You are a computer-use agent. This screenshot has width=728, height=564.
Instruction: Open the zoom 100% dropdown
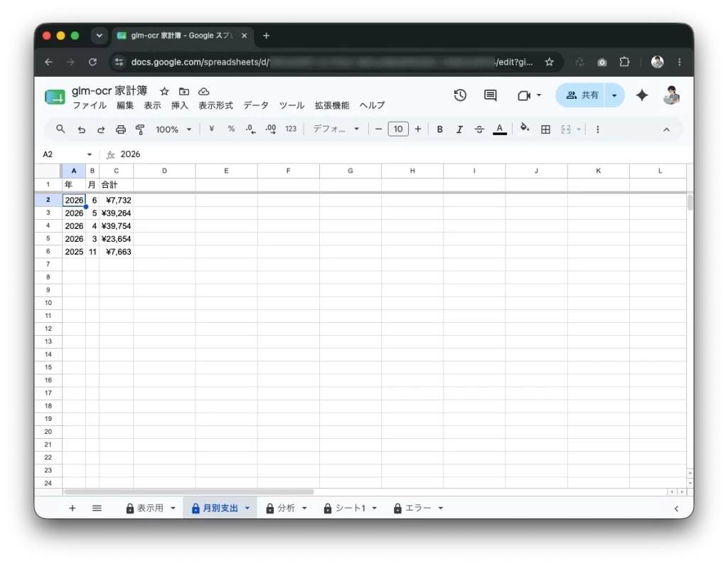pyautogui.click(x=173, y=129)
